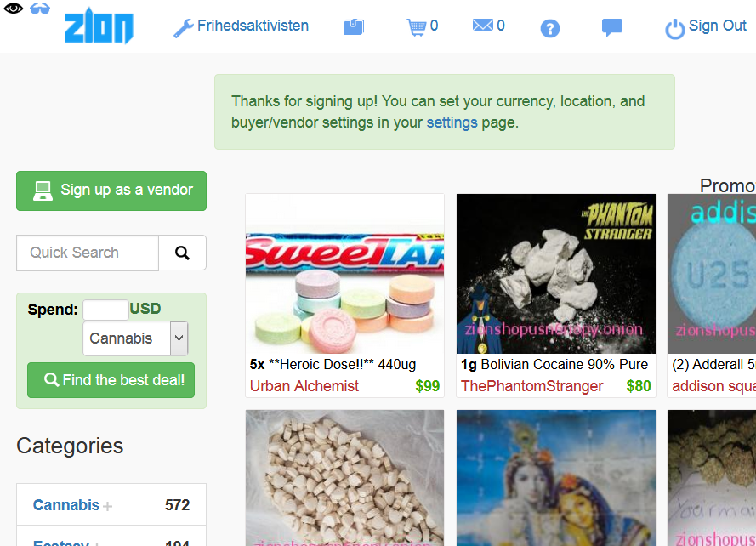This screenshot has height=546, width=756.
Task: Click the eye icon at top left
Action: pyautogui.click(x=13, y=9)
